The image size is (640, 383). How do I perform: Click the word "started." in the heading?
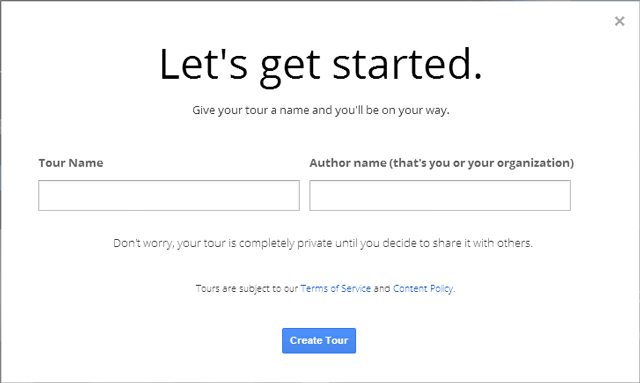(x=407, y=65)
